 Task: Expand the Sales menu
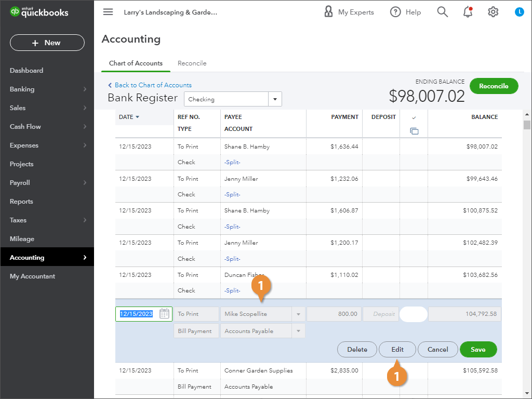pyautogui.click(x=47, y=108)
